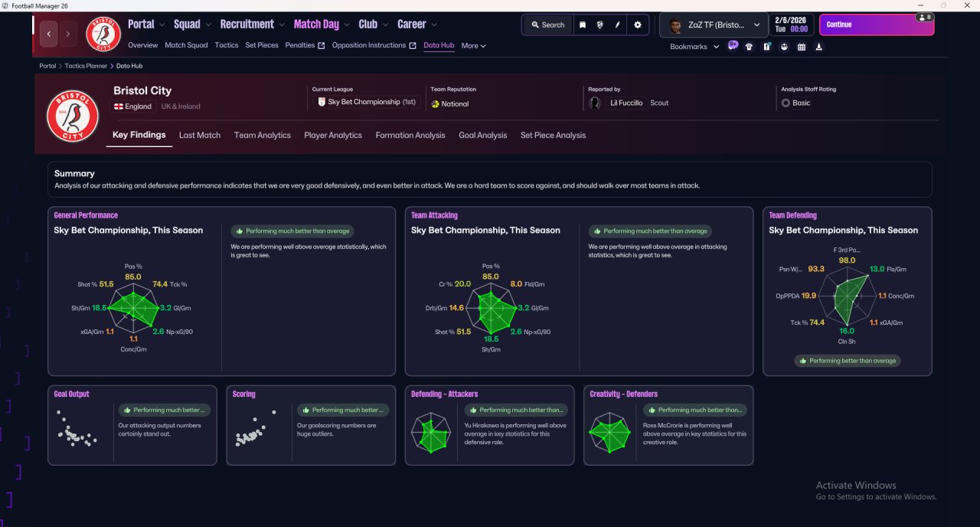Click the General Performance panel title
The width and height of the screenshot is (980, 527).
tap(86, 215)
